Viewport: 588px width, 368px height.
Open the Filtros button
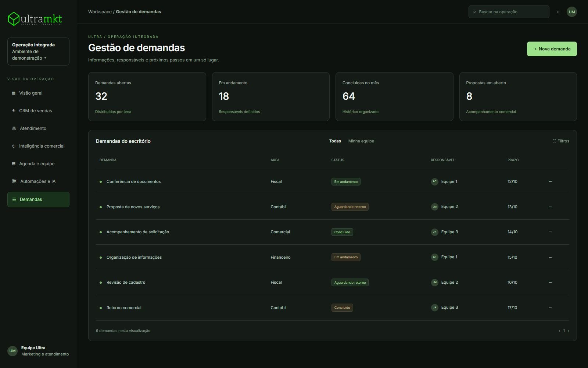561,141
